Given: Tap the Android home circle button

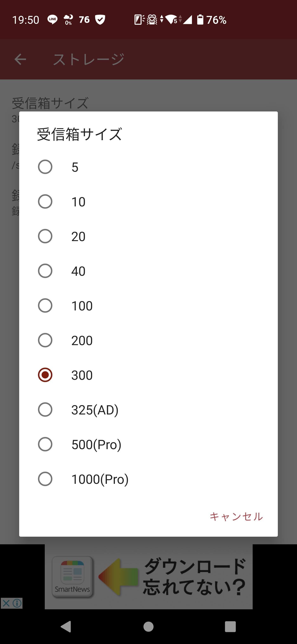Looking at the screenshot, I should coord(148,626).
